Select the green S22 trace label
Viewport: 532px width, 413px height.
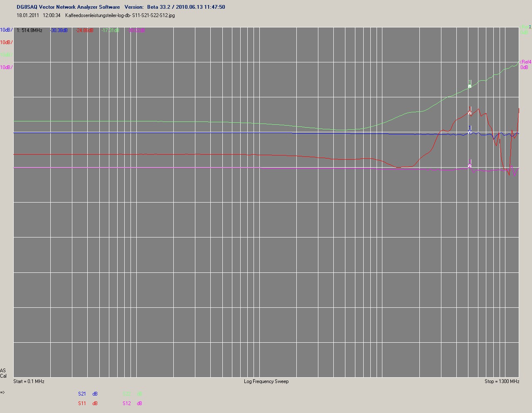click(126, 394)
